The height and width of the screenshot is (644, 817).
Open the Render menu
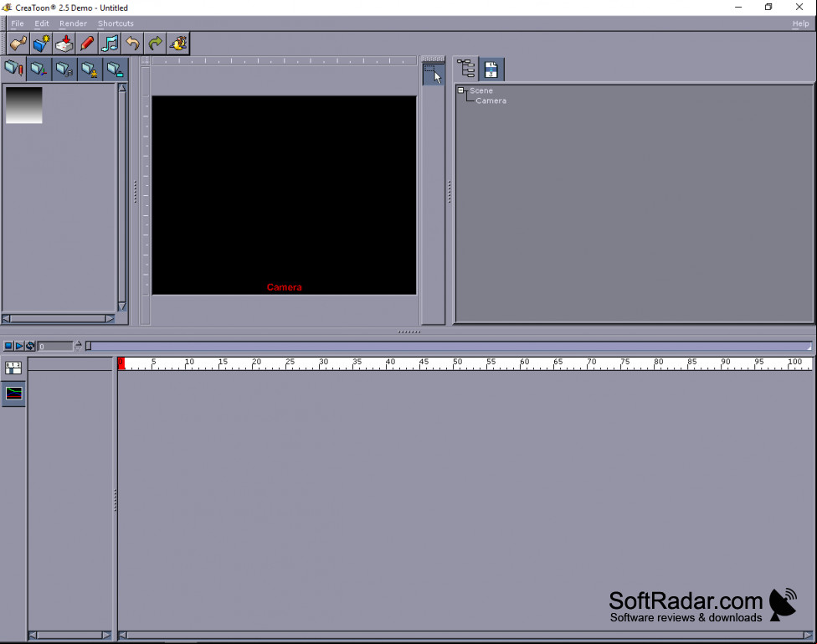click(73, 23)
